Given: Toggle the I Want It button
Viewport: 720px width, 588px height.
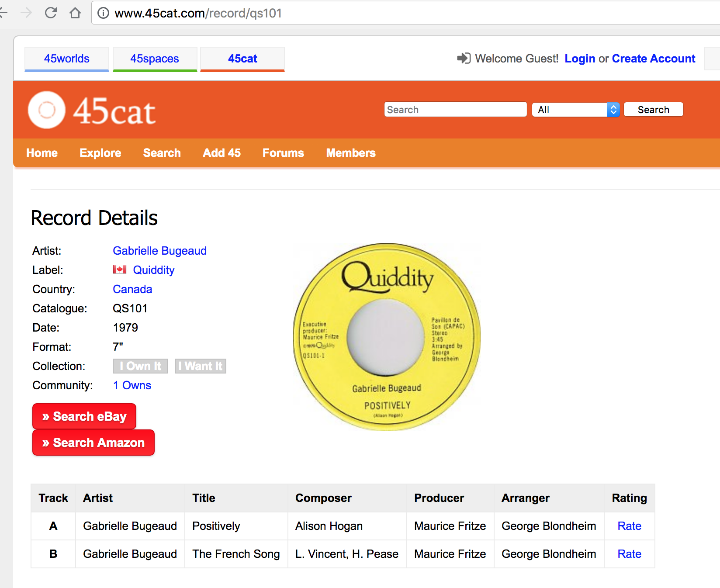Looking at the screenshot, I should (201, 366).
